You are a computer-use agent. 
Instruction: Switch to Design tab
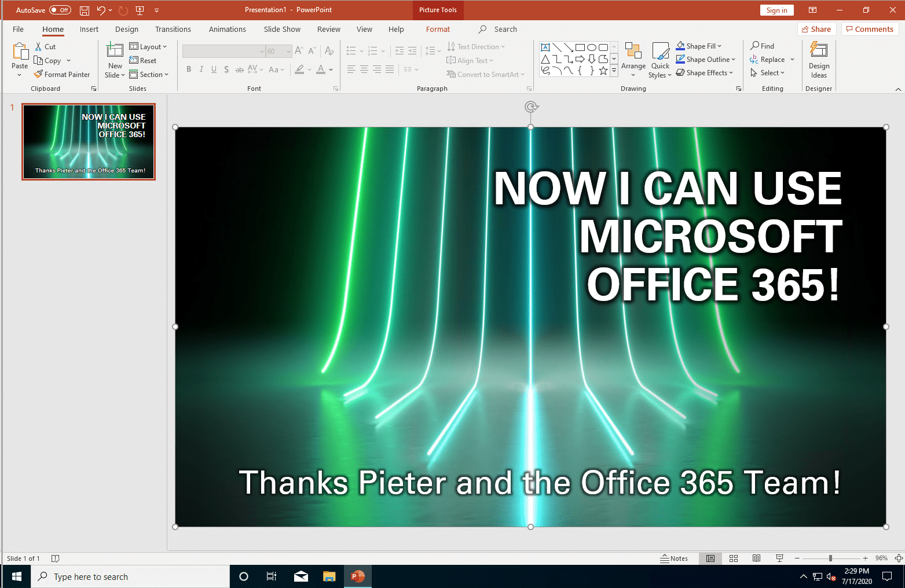pos(127,29)
